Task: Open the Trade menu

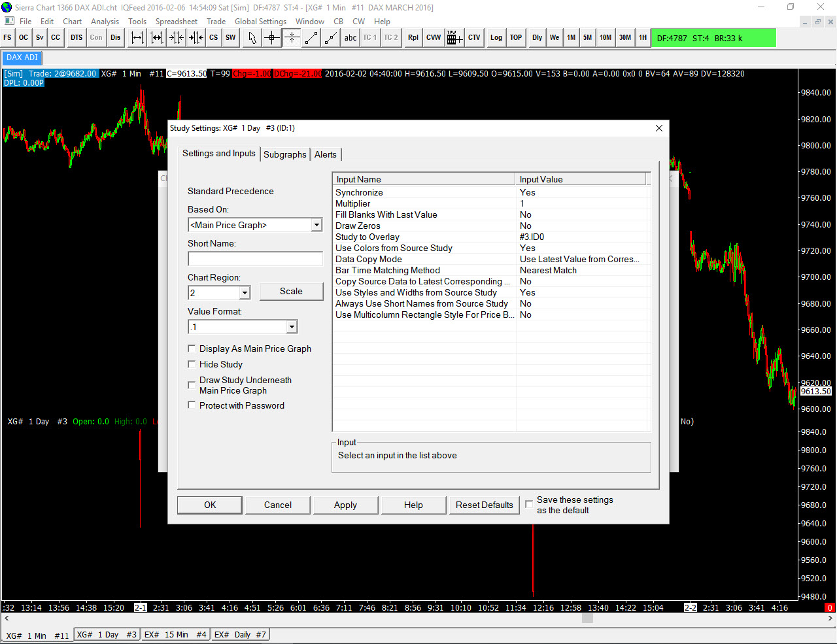Action: 216,22
